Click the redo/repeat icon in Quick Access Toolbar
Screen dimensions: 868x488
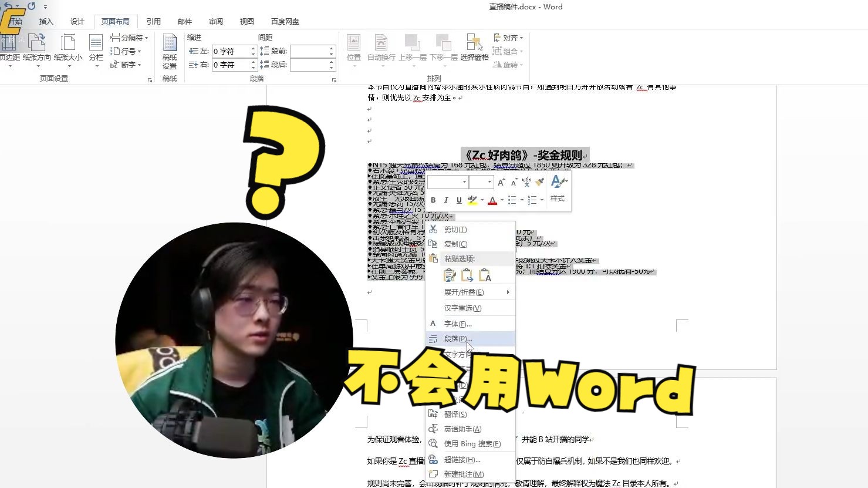pos(31,6)
